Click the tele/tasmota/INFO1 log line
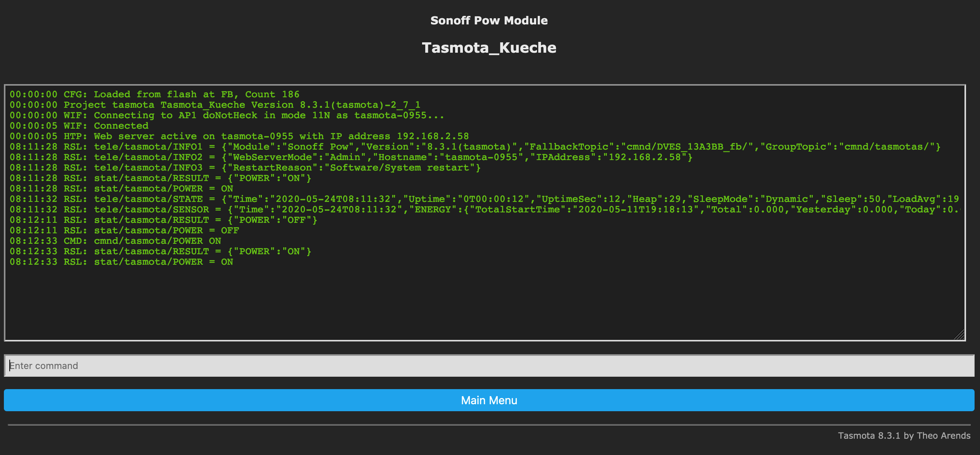980x455 pixels. click(475, 147)
